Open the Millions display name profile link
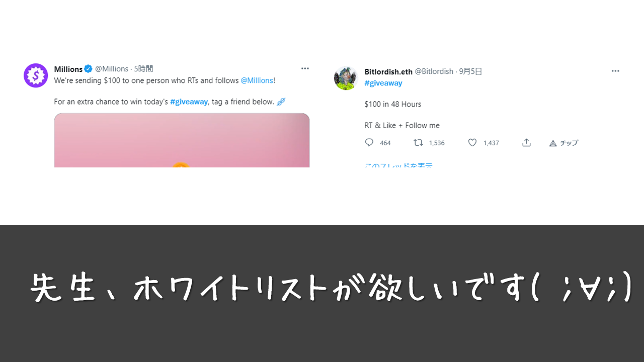The width and height of the screenshot is (644, 362). coord(68,69)
